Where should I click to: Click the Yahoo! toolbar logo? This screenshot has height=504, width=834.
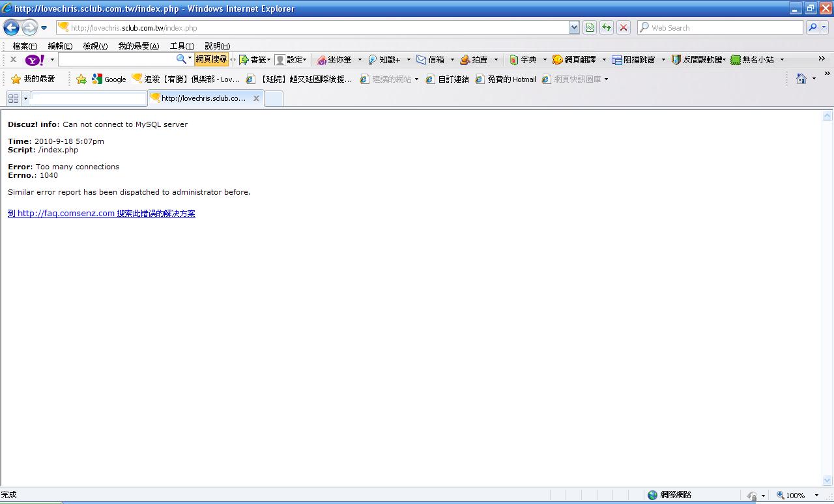35,60
